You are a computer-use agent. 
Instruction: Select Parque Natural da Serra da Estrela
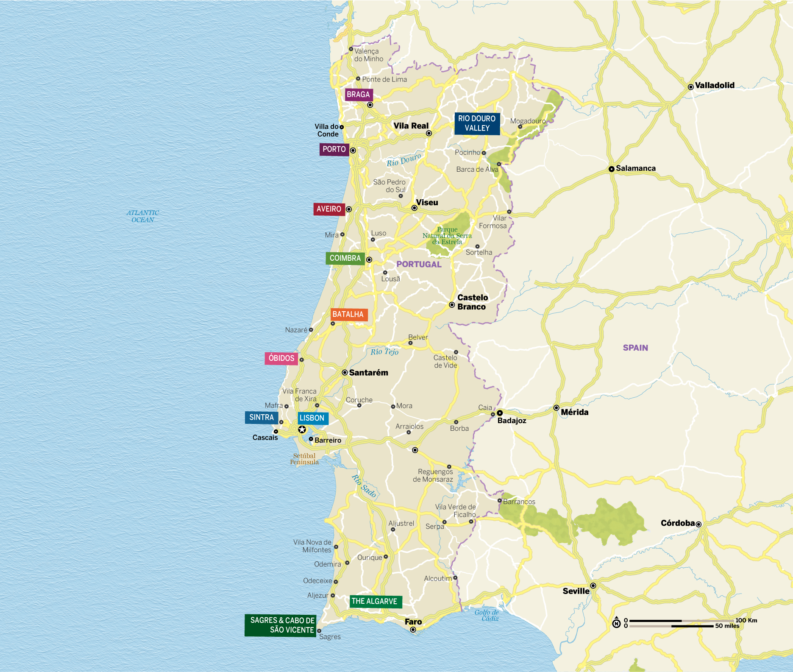(447, 236)
